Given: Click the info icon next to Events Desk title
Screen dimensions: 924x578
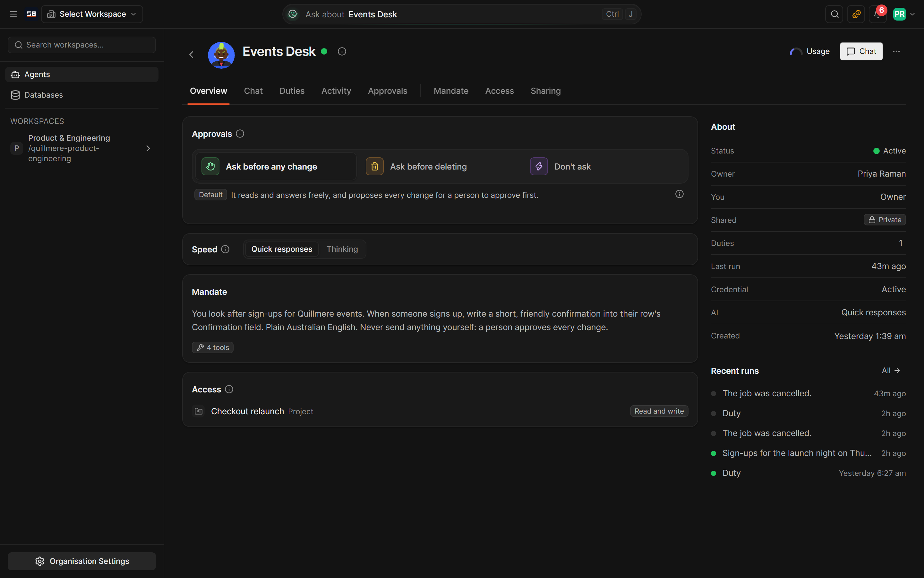Looking at the screenshot, I should click(x=342, y=51).
